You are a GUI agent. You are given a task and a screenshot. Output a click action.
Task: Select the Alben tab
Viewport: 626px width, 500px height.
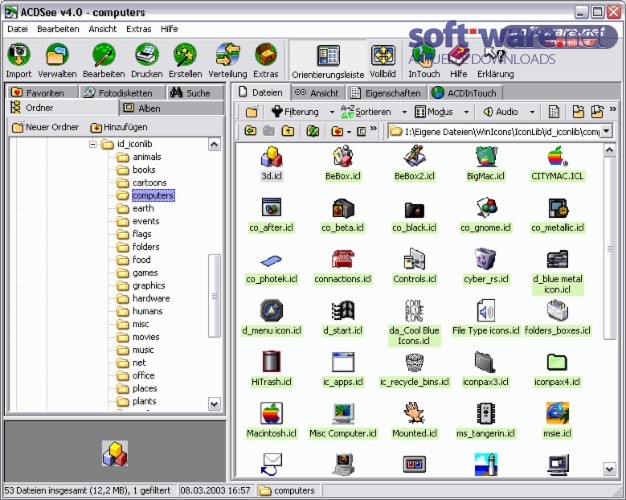pyautogui.click(x=172, y=108)
